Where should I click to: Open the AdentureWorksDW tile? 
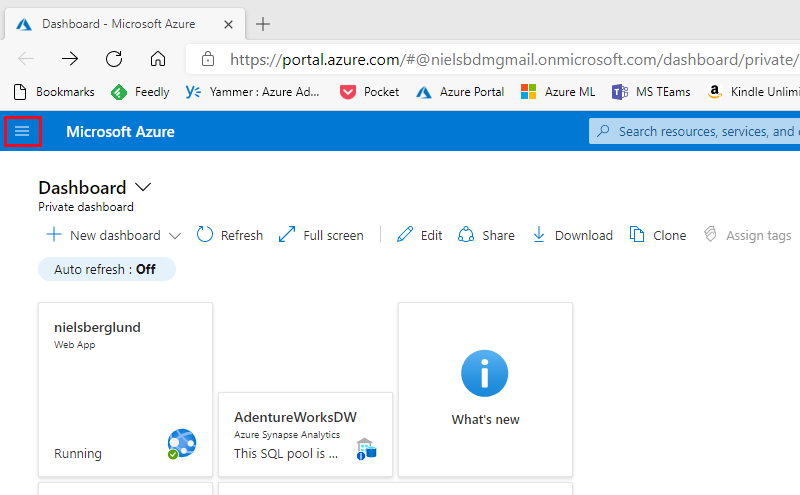[305, 434]
